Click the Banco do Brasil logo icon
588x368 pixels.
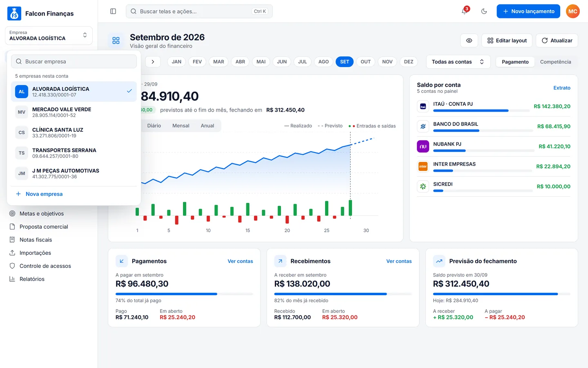pos(423,126)
